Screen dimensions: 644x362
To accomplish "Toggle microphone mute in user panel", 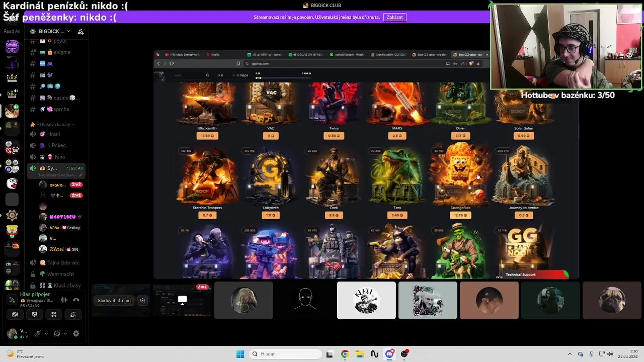I will 38,333.
